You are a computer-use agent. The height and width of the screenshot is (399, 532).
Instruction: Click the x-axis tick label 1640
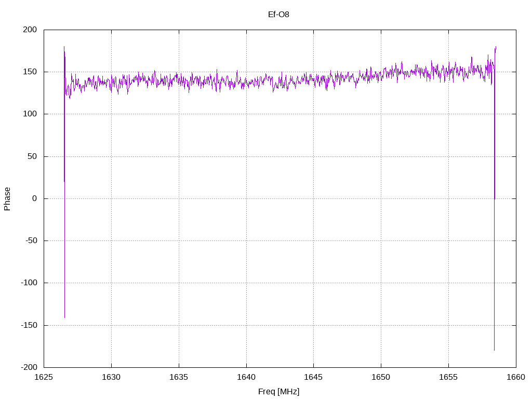pos(246,377)
